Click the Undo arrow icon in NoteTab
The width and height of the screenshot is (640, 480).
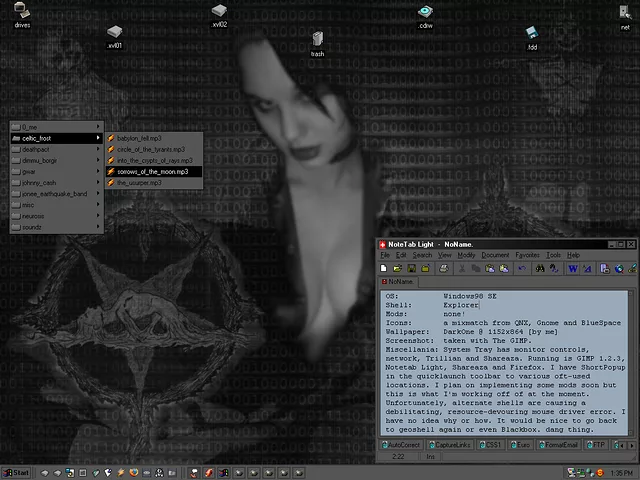click(520, 268)
